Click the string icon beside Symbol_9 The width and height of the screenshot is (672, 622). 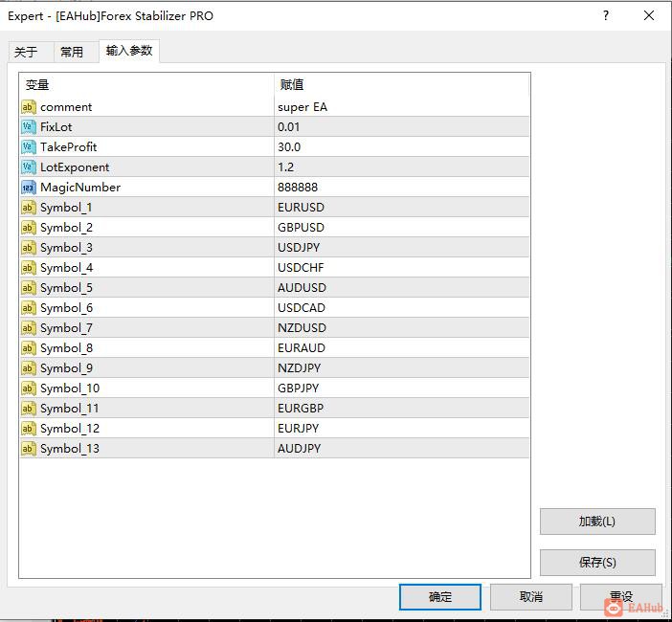(29, 368)
